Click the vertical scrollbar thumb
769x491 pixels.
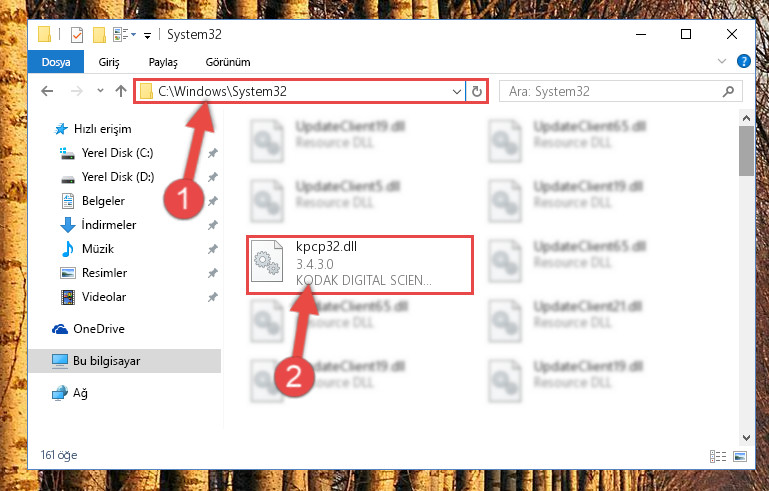coord(746,151)
